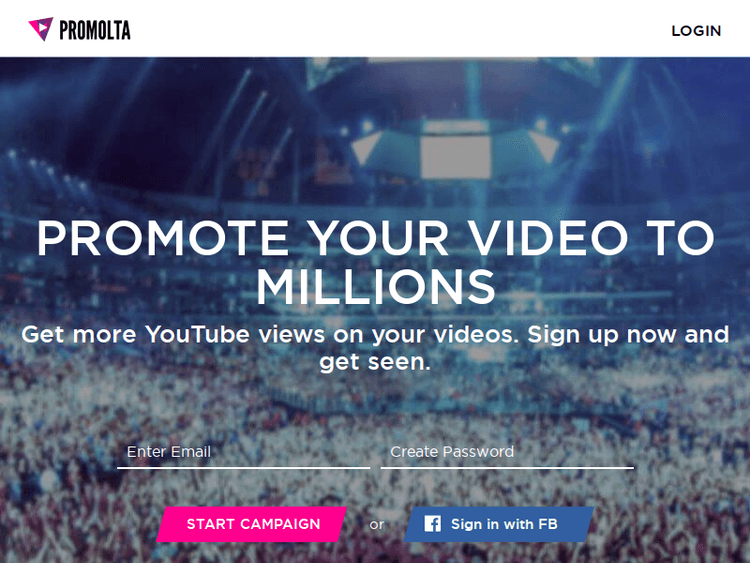Focus the Enter Email input field
This screenshot has width=750, height=563.
point(243,452)
